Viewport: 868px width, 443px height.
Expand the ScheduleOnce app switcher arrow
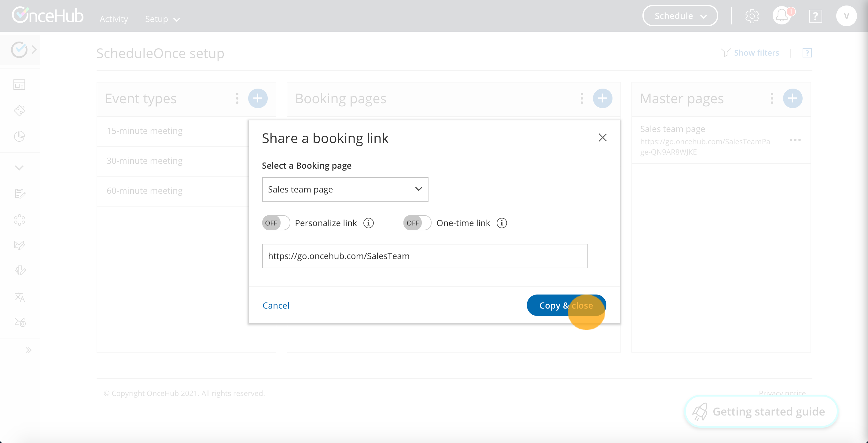pyautogui.click(x=34, y=50)
